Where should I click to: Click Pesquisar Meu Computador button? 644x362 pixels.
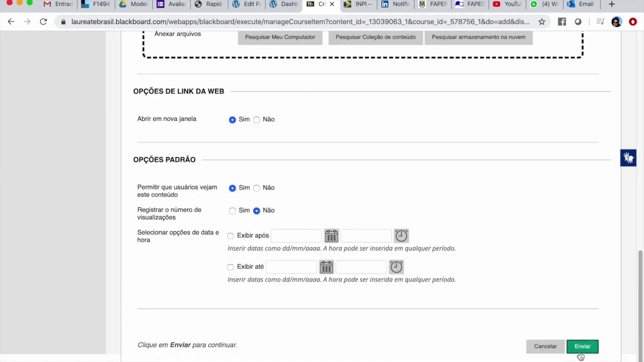[x=280, y=37]
